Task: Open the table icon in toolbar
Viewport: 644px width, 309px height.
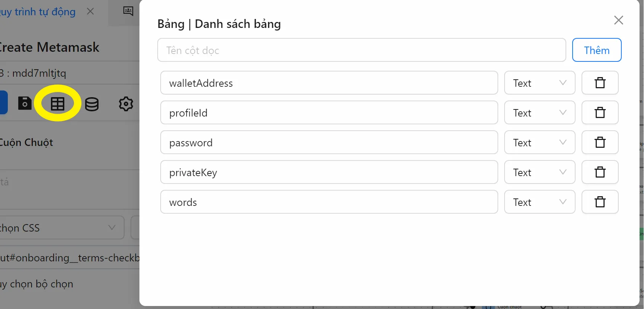Action: tap(58, 103)
